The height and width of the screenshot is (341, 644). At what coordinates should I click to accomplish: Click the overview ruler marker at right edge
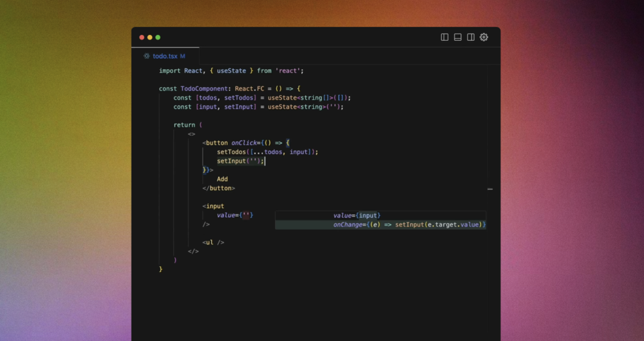pyautogui.click(x=490, y=190)
